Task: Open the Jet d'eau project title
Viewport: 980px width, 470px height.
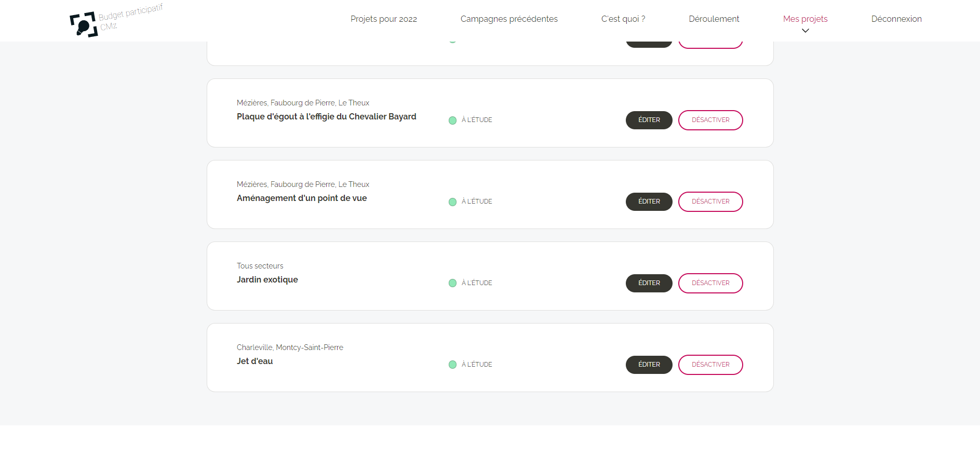Action: 254,361
